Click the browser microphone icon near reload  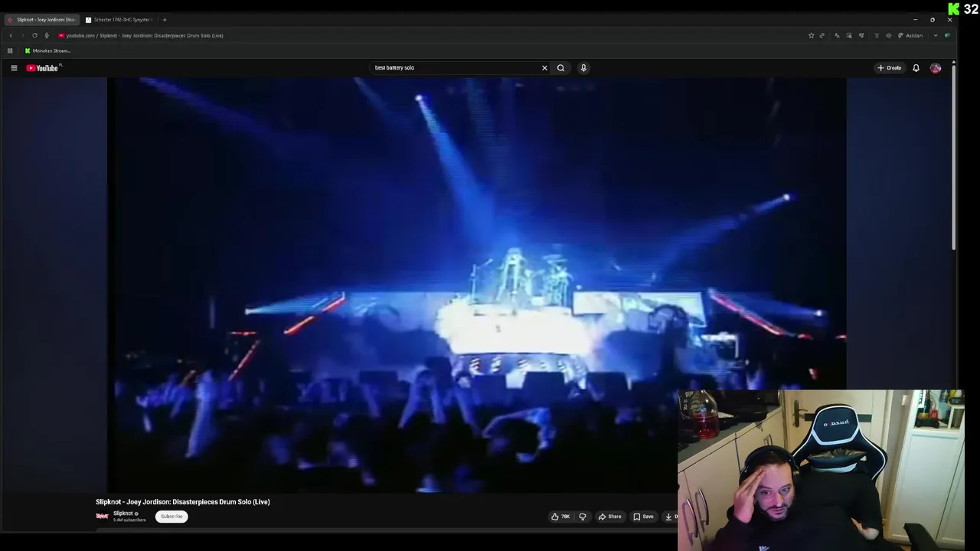[46, 35]
